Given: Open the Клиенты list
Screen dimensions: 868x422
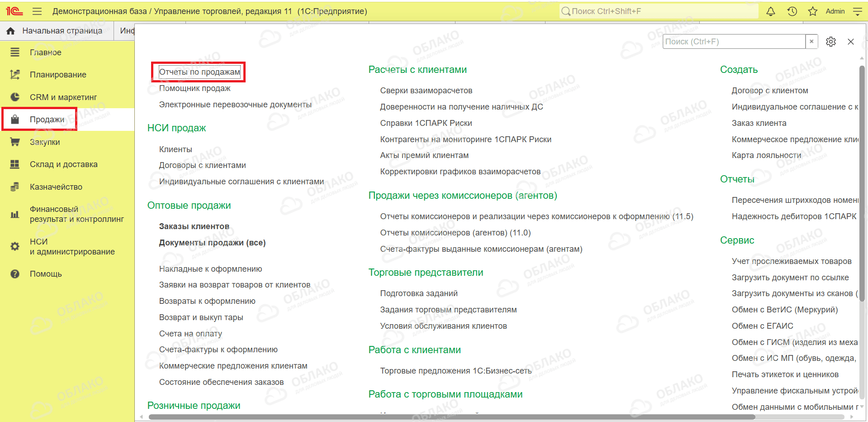Looking at the screenshot, I should [175, 149].
